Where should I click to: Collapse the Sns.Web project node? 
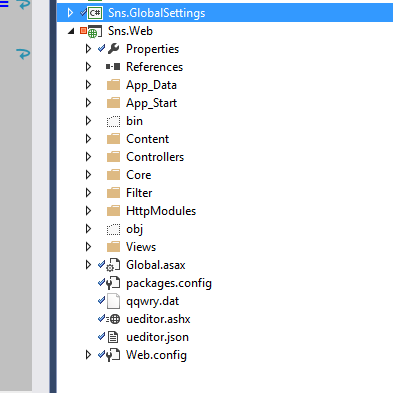tap(71, 31)
